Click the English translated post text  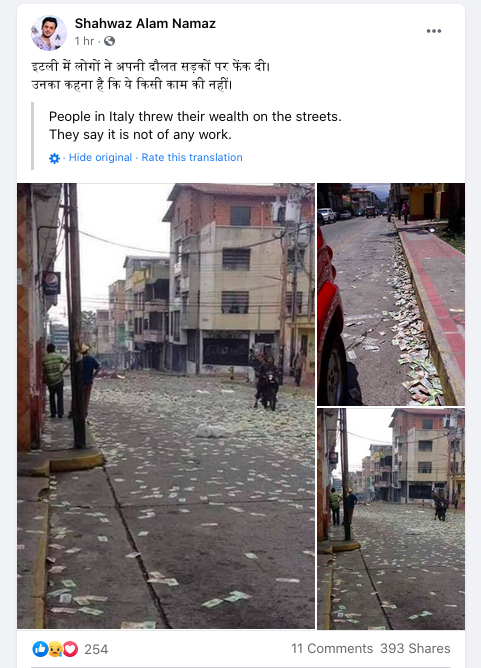coord(195,125)
